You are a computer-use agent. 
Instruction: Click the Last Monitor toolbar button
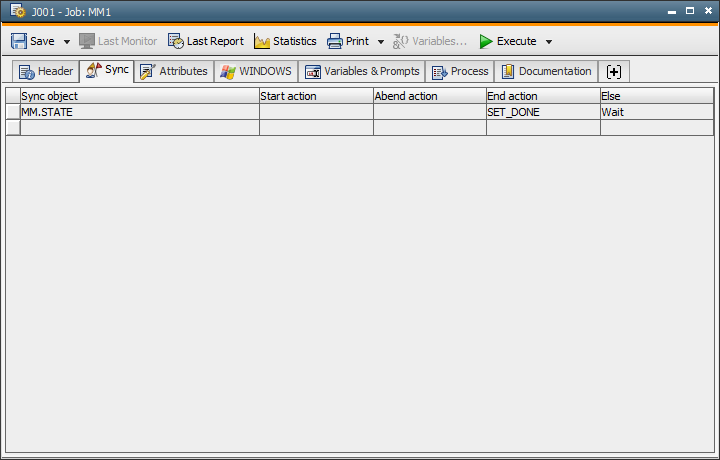[x=118, y=41]
